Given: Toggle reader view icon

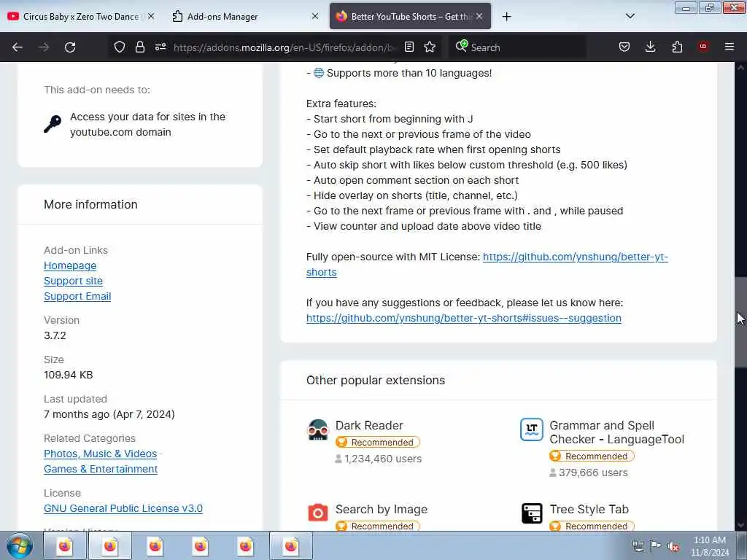Looking at the screenshot, I should click(x=409, y=47).
